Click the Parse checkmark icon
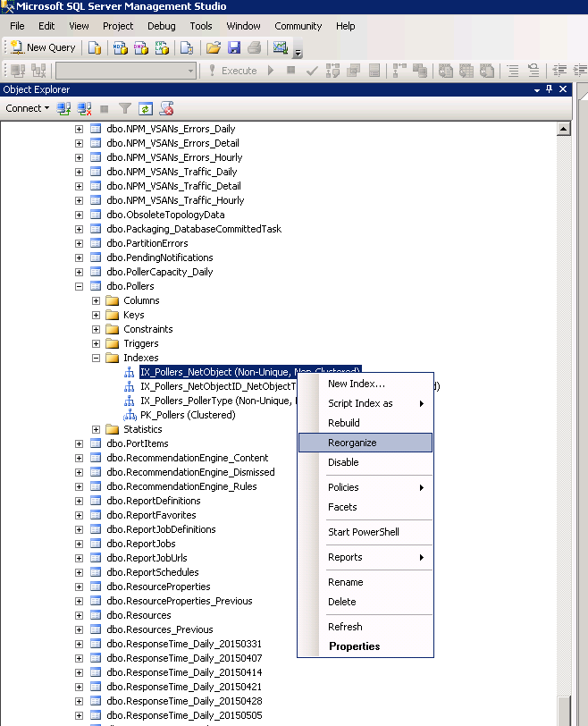 312,71
